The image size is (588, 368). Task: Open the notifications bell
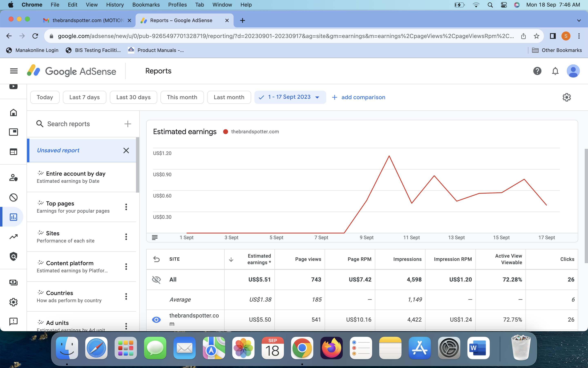555,71
